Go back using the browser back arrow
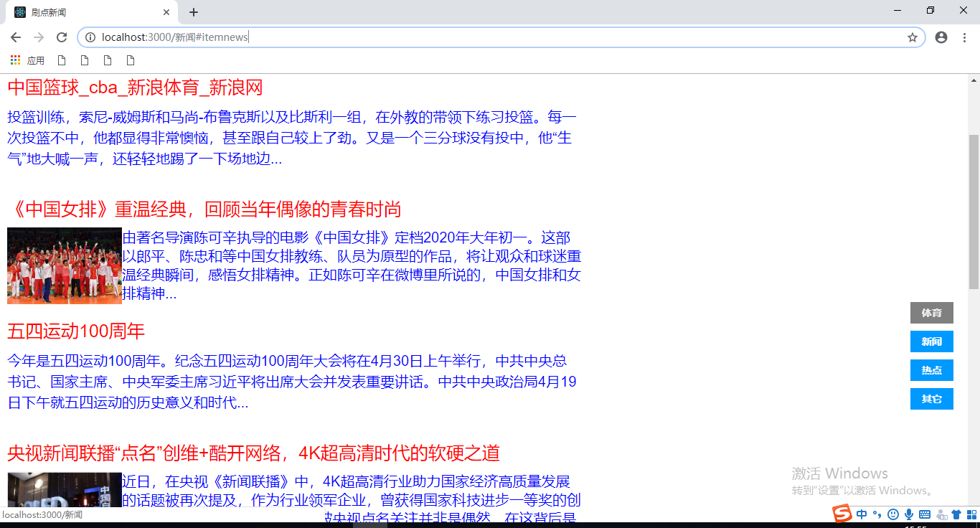Image resolution: width=980 pixels, height=528 pixels. coord(16,37)
